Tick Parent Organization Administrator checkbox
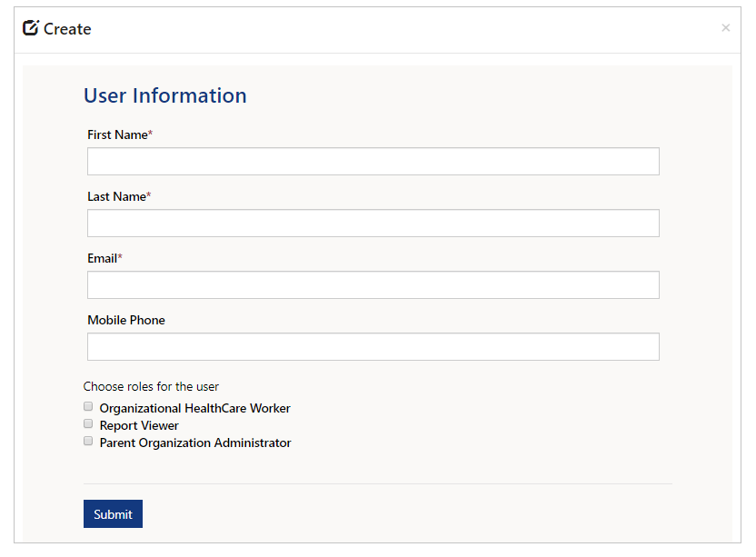Viewport: 756px width, 557px height. [x=88, y=441]
